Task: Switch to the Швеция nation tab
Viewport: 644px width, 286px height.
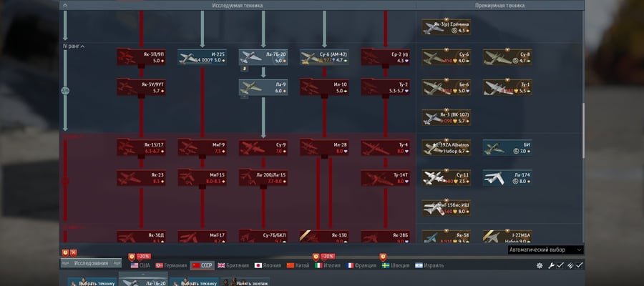Action: (396, 265)
